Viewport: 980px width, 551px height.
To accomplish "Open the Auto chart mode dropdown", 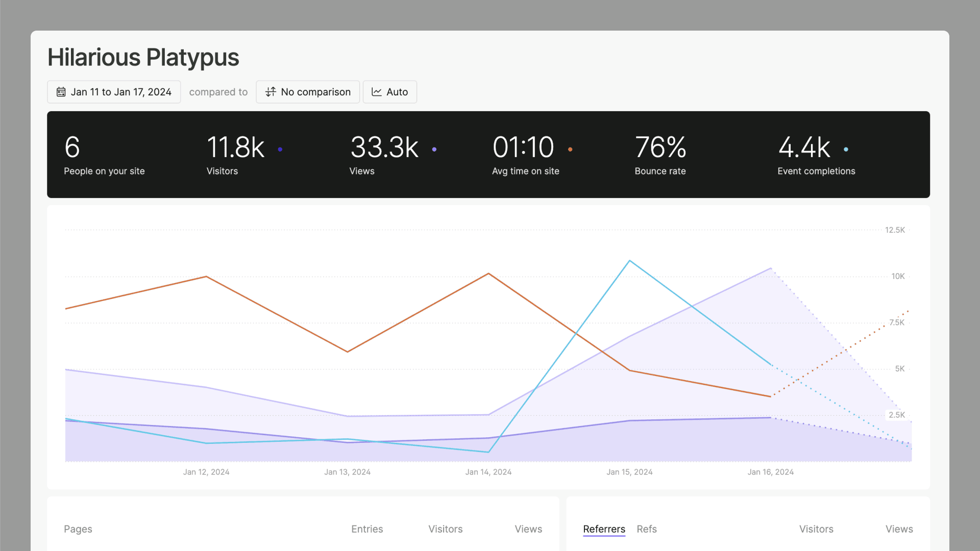I will point(389,92).
